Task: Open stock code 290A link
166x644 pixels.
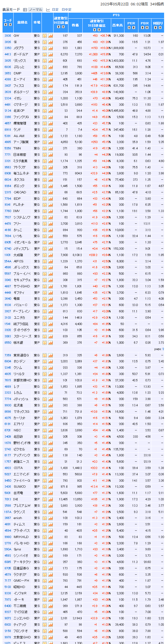Action: (x=8, y=550)
